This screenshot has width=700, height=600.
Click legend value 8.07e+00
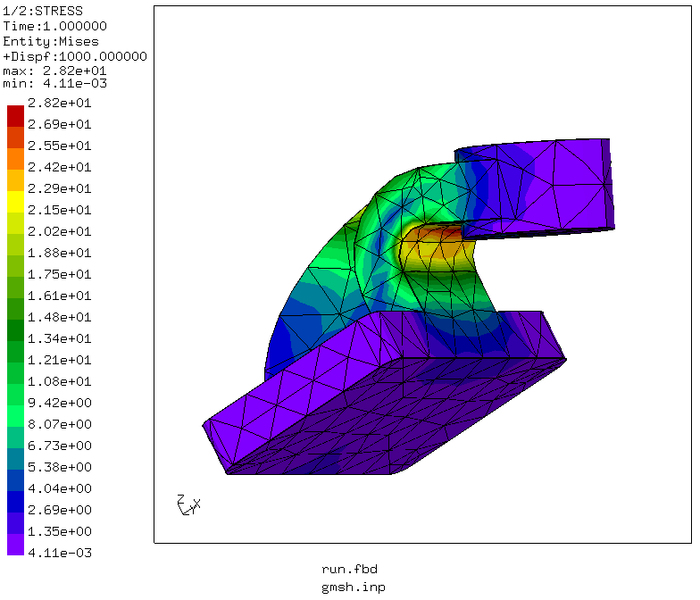point(59,424)
